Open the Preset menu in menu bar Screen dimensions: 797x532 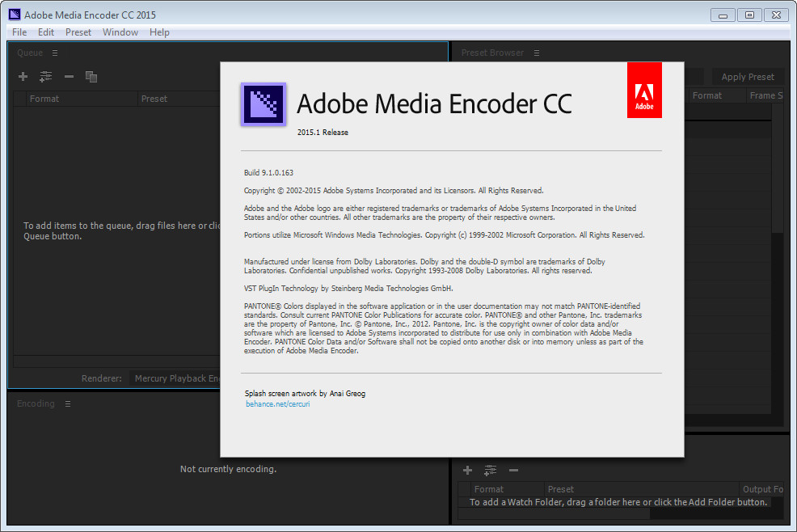pos(78,32)
